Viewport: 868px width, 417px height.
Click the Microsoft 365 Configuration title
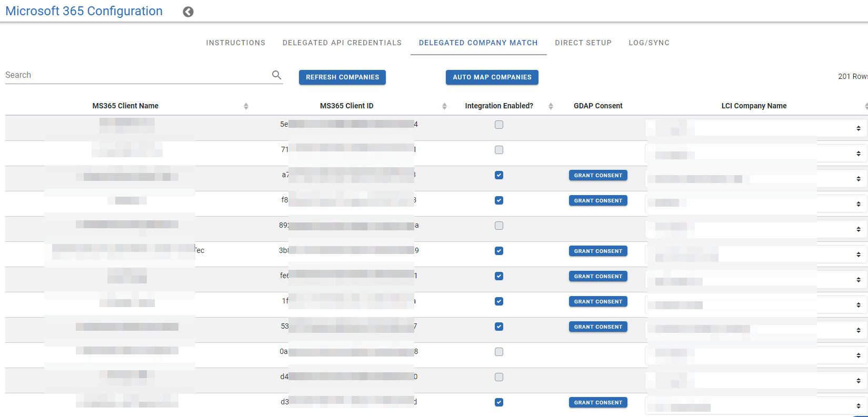(x=84, y=11)
